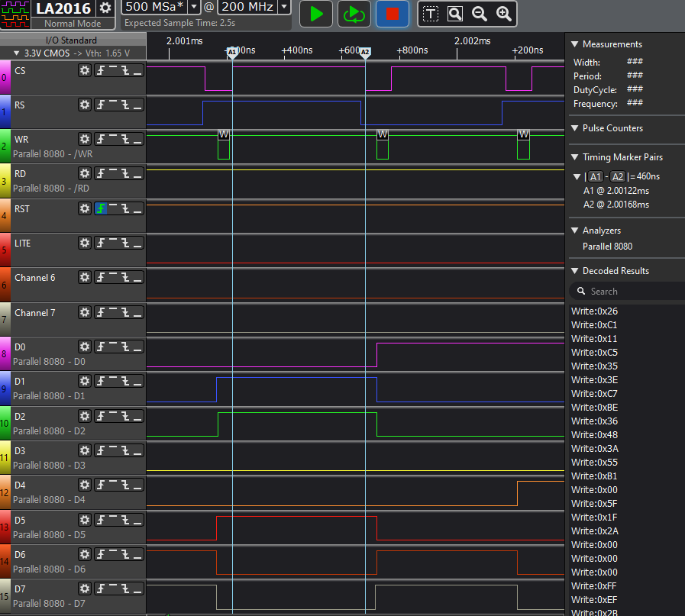Focus the Decoded Results search field

(629, 291)
